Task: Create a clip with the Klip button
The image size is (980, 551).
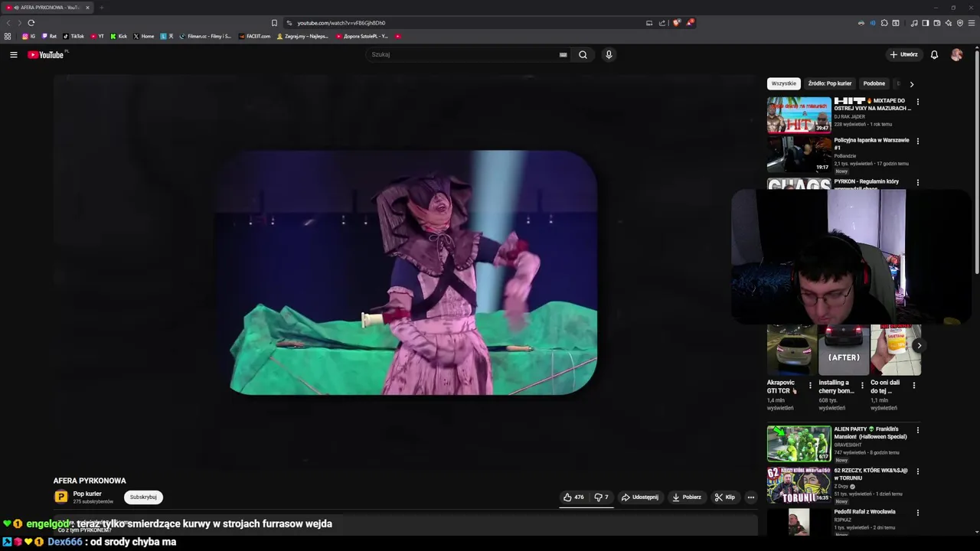Action: [x=725, y=497]
